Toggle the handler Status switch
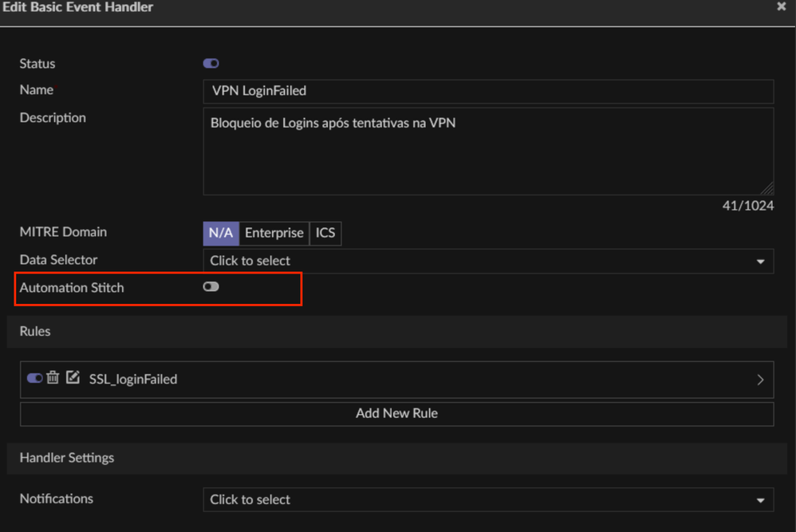The width and height of the screenshot is (796, 532). [211, 64]
